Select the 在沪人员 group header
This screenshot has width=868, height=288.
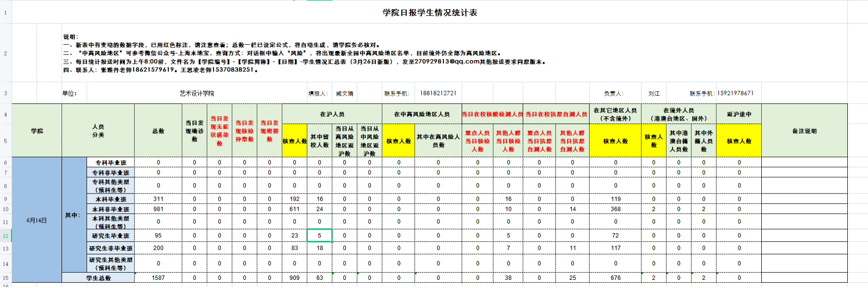(332, 114)
